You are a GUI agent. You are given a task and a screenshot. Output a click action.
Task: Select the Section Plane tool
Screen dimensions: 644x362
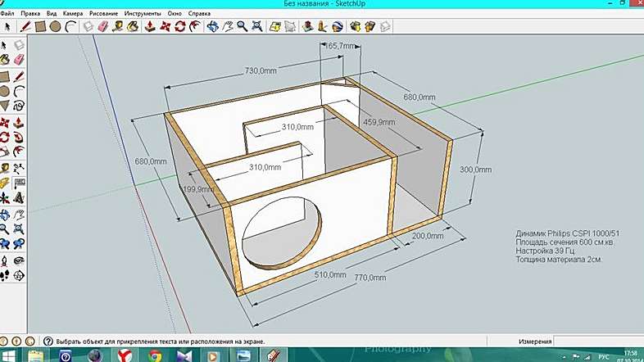click(19, 275)
